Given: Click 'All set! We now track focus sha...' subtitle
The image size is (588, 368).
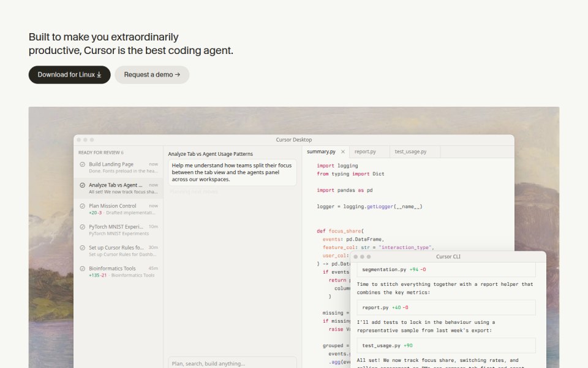Looking at the screenshot, I should (123, 192).
